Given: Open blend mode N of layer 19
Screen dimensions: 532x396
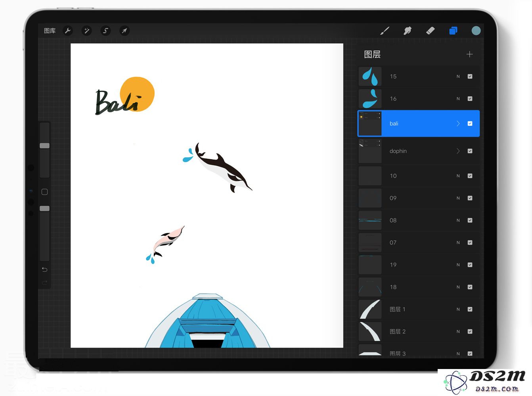Looking at the screenshot, I should pos(458,265).
